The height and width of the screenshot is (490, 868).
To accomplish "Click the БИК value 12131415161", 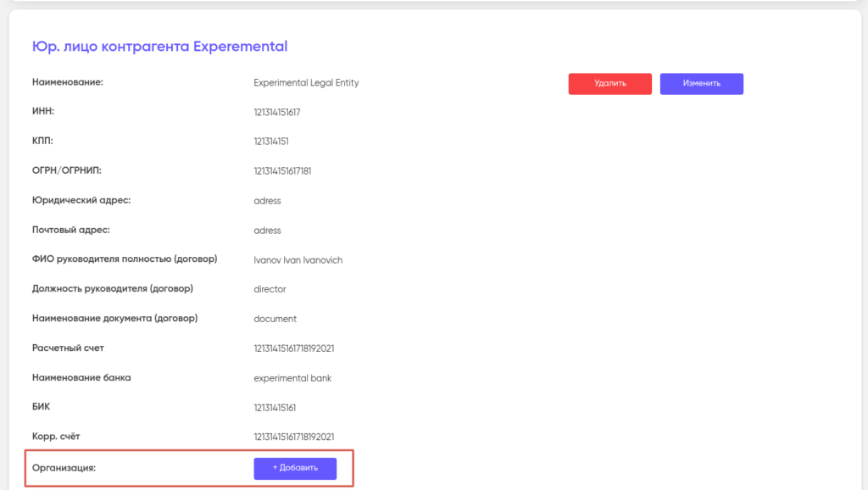I will [x=275, y=408].
